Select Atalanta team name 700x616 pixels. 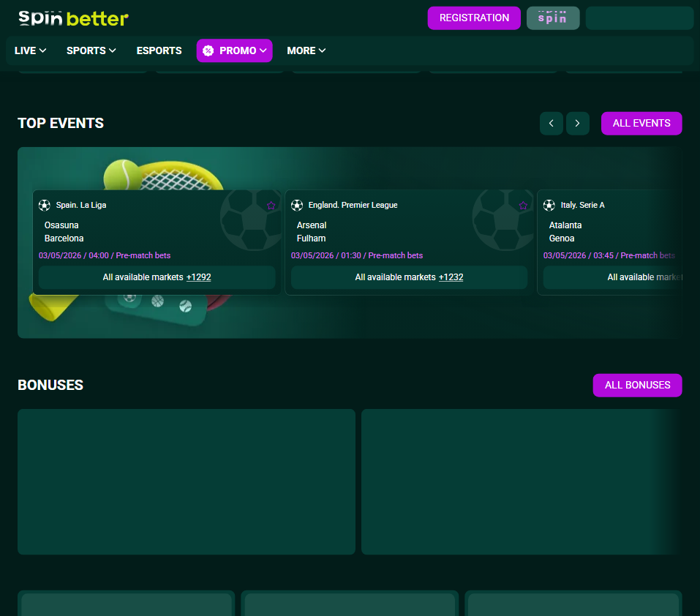click(x=565, y=225)
